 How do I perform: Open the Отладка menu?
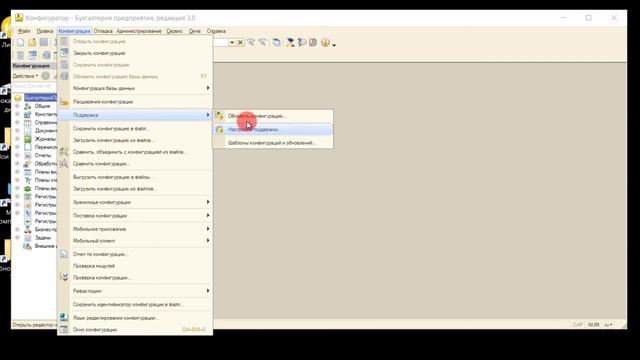tap(103, 31)
